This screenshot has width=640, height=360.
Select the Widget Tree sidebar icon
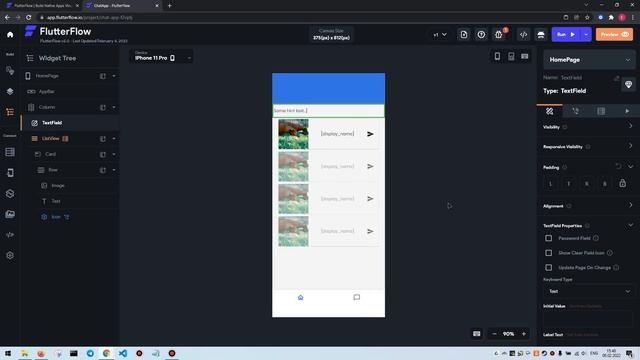click(10, 112)
